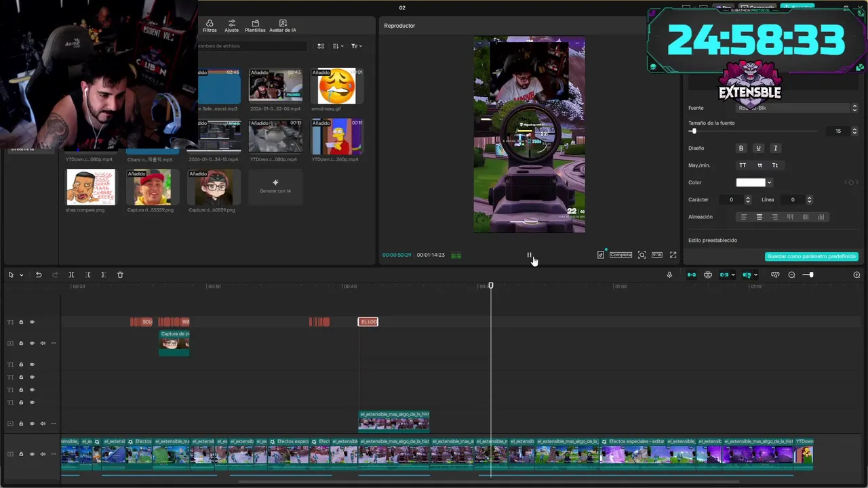Image resolution: width=868 pixels, height=488 pixels.
Task: Click the split clip icon
Action: coord(71,274)
